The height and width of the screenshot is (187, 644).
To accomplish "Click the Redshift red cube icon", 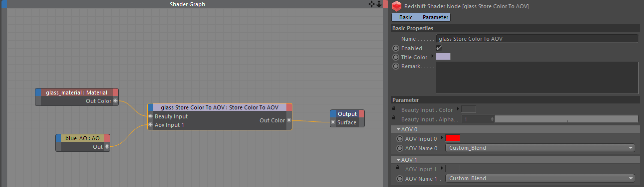I will pos(396,6).
